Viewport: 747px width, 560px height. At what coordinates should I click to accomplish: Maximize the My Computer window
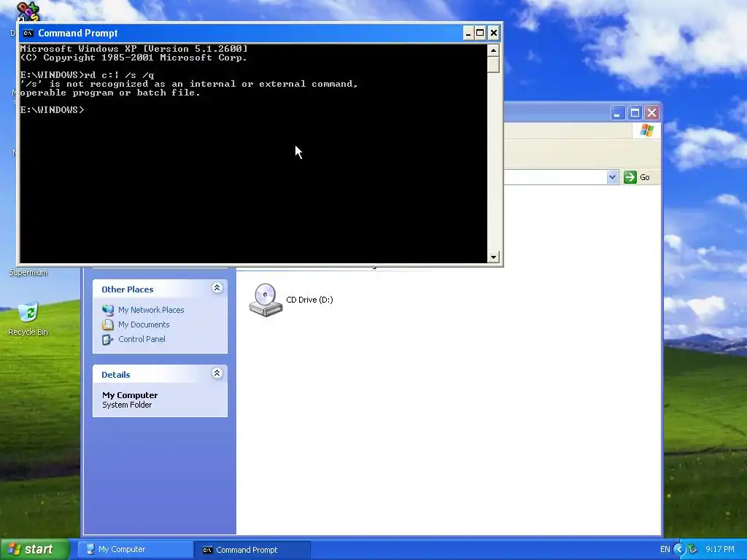point(635,113)
